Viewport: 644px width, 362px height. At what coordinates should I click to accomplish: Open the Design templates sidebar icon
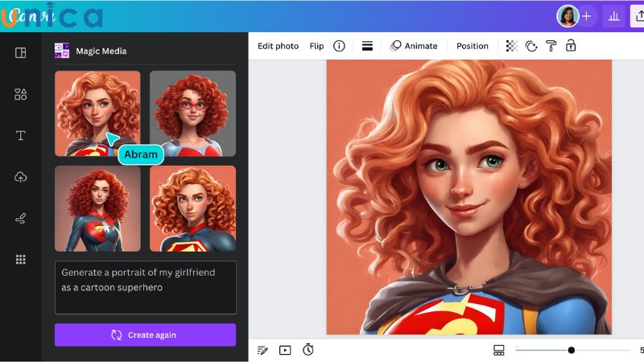pos(21,52)
